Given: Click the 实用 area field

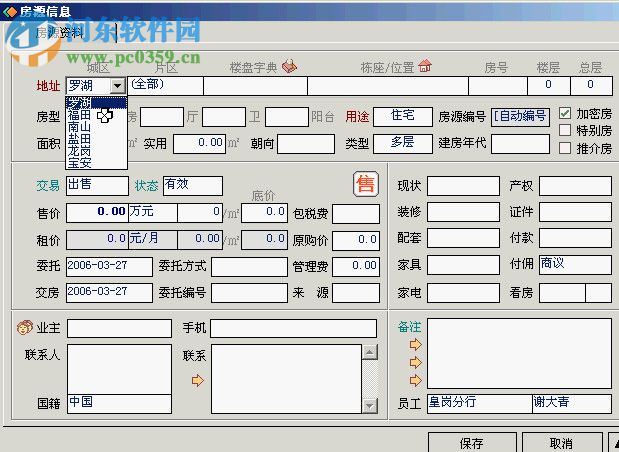Looking at the screenshot, I should coord(200,143).
